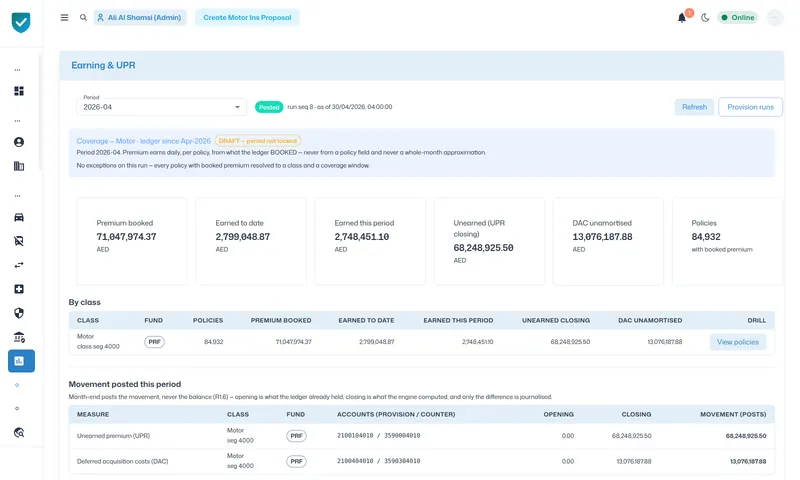
Task: Click account code 2100104010 / 3590004010
Action: pos(379,436)
